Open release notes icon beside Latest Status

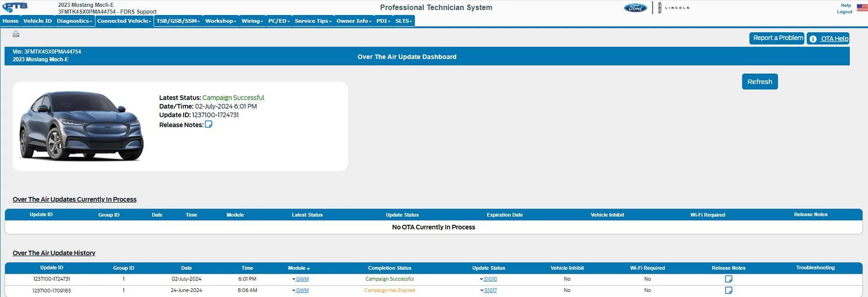click(x=208, y=124)
